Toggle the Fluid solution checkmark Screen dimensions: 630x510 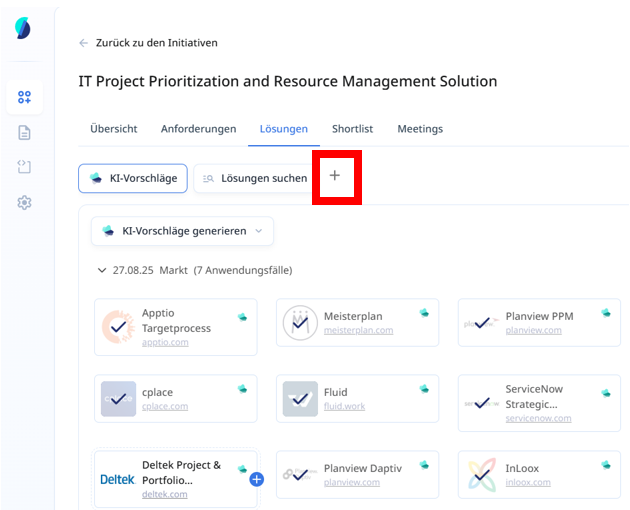[300, 398]
